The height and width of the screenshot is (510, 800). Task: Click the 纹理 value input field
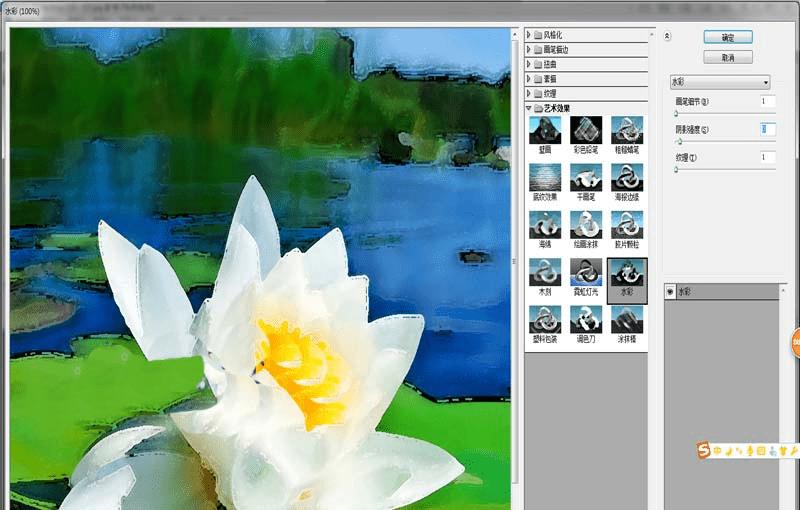pyautogui.click(x=767, y=158)
